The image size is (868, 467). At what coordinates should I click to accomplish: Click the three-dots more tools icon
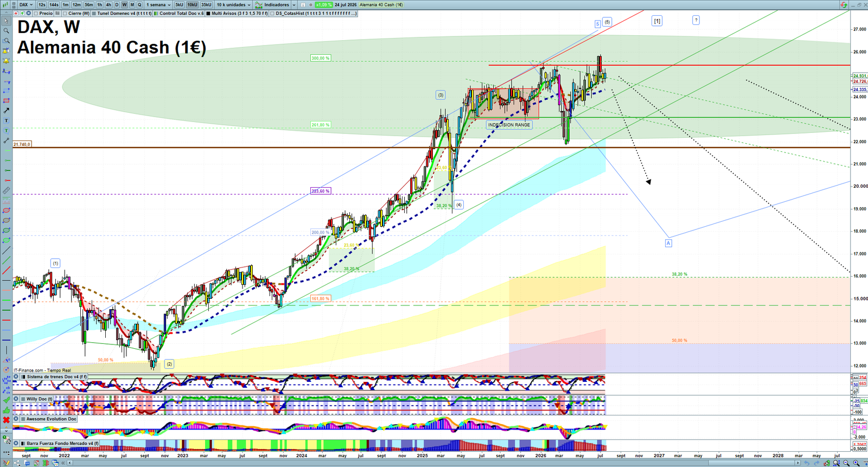click(6, 452)
